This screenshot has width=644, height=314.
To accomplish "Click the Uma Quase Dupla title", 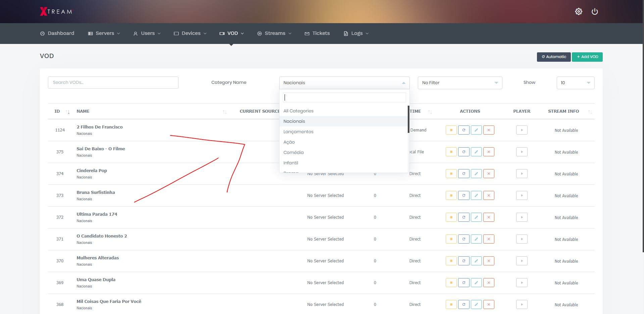I will click(96, 279).
